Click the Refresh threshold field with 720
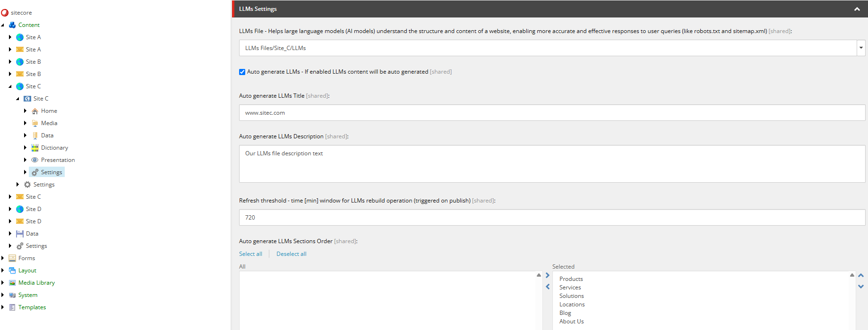This screenshot has width=868, height=330. pyautogui.click(x=552, y=218)
